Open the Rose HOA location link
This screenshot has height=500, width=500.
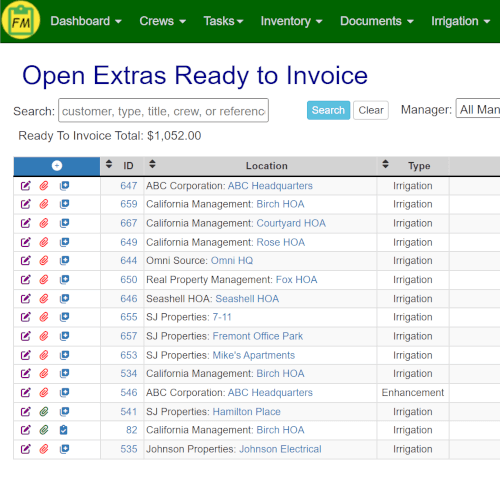click(x=281, y=242)
